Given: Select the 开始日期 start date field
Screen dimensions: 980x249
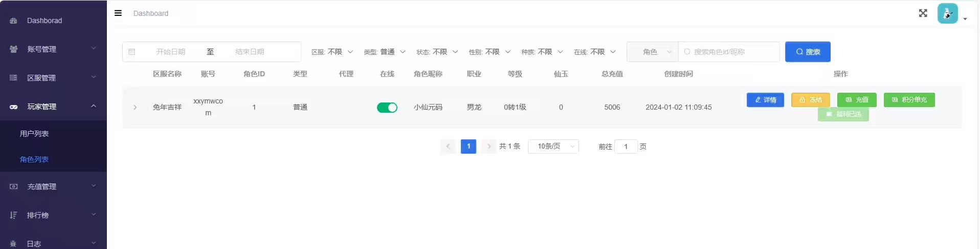Looking at the screenshot, I should [171, 52].
